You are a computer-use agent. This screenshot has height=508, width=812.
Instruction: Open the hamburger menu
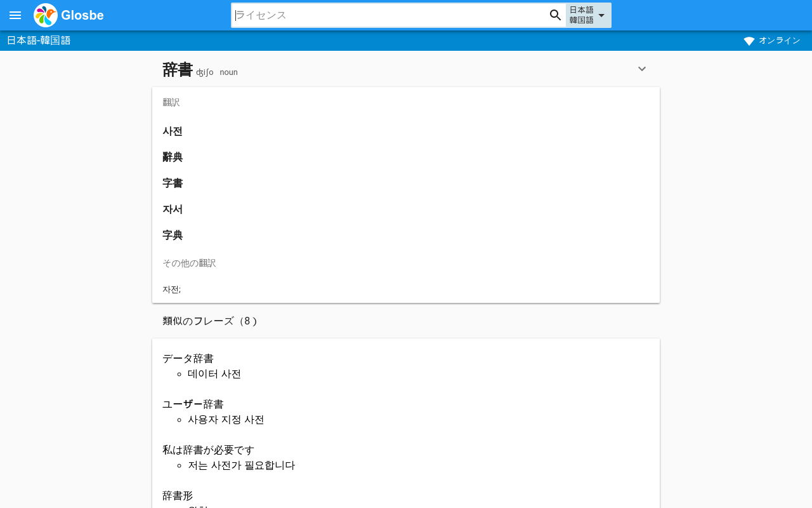tap(15, 15)
